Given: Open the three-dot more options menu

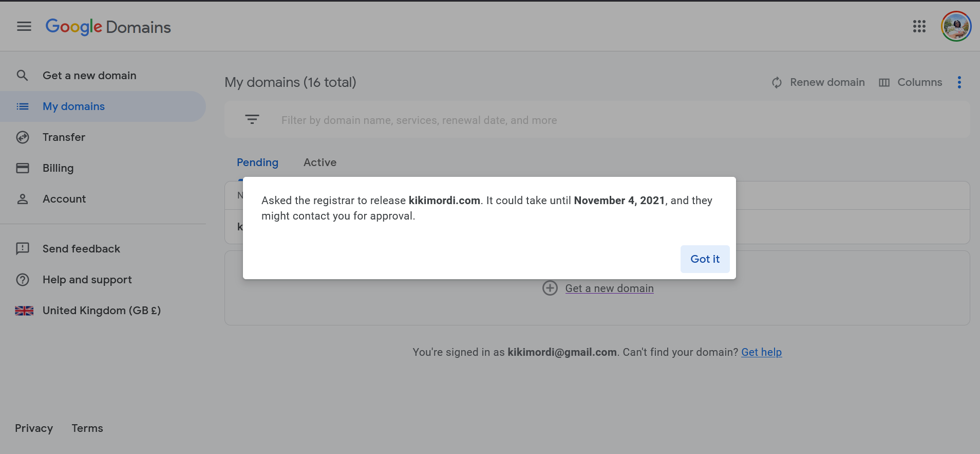Looking at the screenshot, I should (x=959, y=82).
